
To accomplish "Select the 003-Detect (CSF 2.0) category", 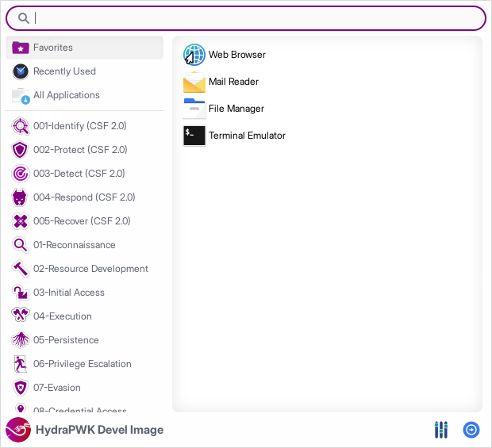I will pyautogui.click(x=79, y=174).
